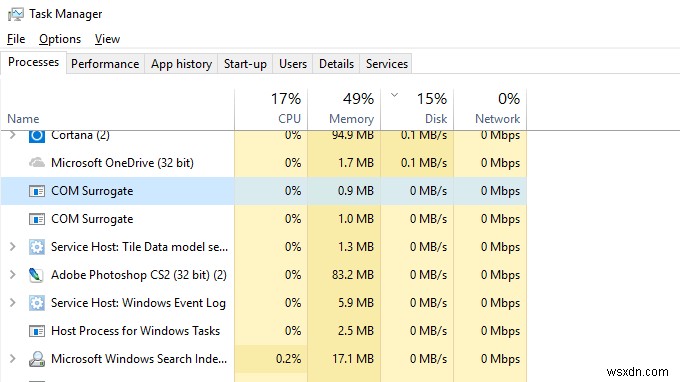Click the 0.1 MB/s disk value of OneDrive
680x382 pixels.
tap(424, 163)
